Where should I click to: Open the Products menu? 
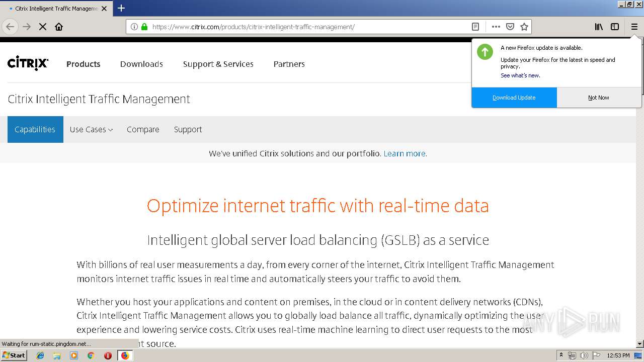(x=84, y=64)
